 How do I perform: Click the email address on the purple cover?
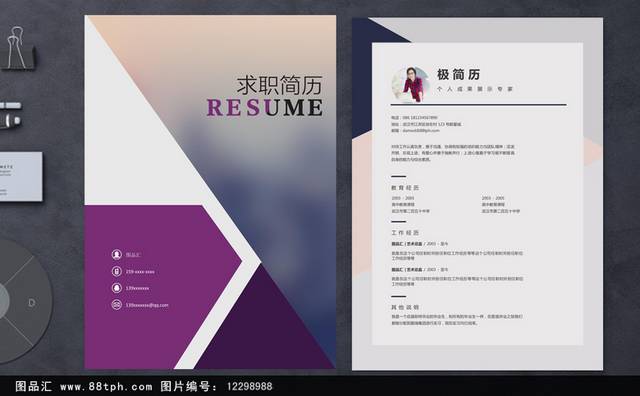pos(147,305)
